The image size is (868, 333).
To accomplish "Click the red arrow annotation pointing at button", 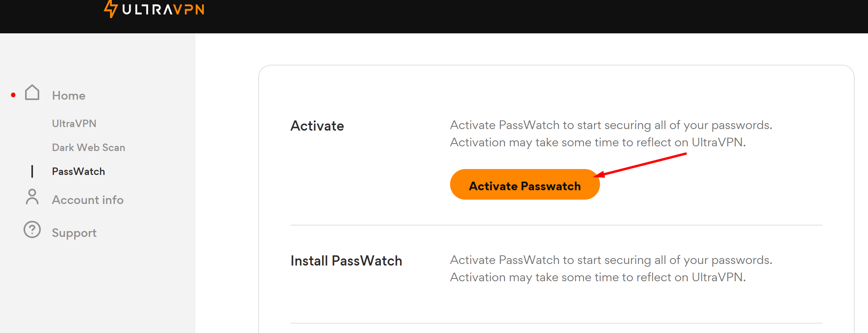I will click(640, 165).
